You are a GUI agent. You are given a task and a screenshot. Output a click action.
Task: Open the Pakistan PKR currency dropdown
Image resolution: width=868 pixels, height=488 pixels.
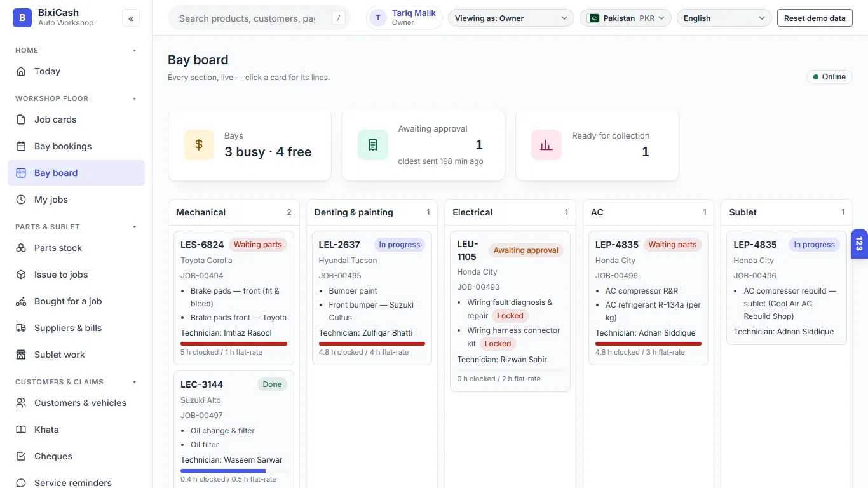tap(625, 18)
